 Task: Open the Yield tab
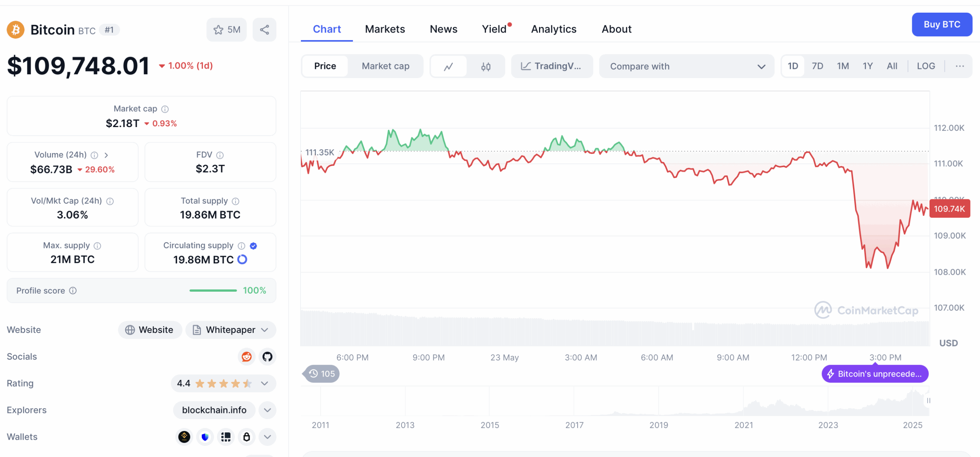click(495, 29)
